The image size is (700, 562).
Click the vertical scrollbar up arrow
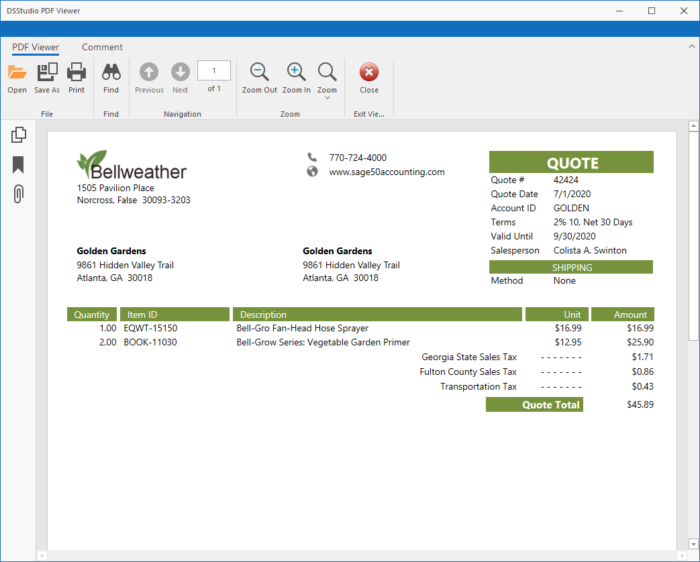click(693, 126)
